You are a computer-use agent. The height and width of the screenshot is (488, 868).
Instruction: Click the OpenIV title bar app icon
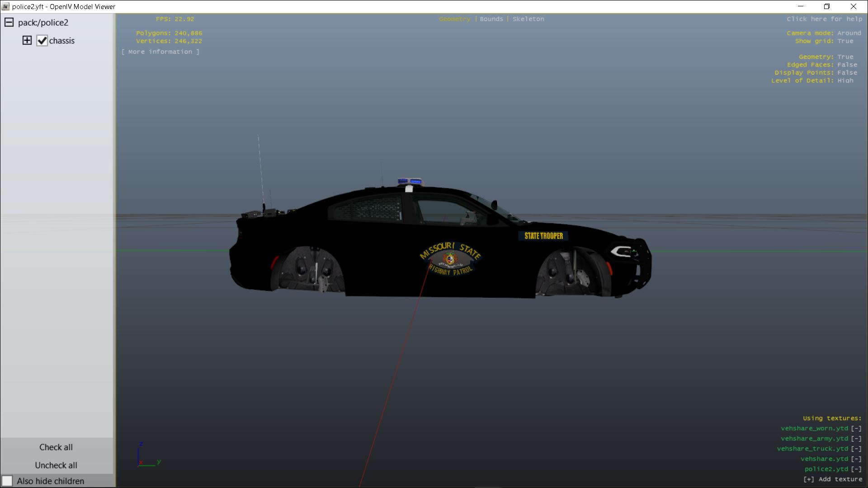click(5, 6)
